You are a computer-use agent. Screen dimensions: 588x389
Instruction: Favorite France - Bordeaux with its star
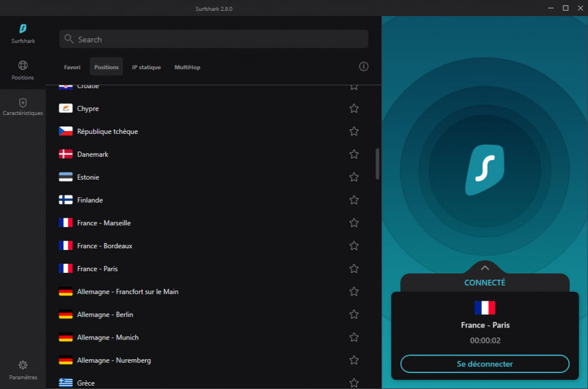click(x=354, y=246)
